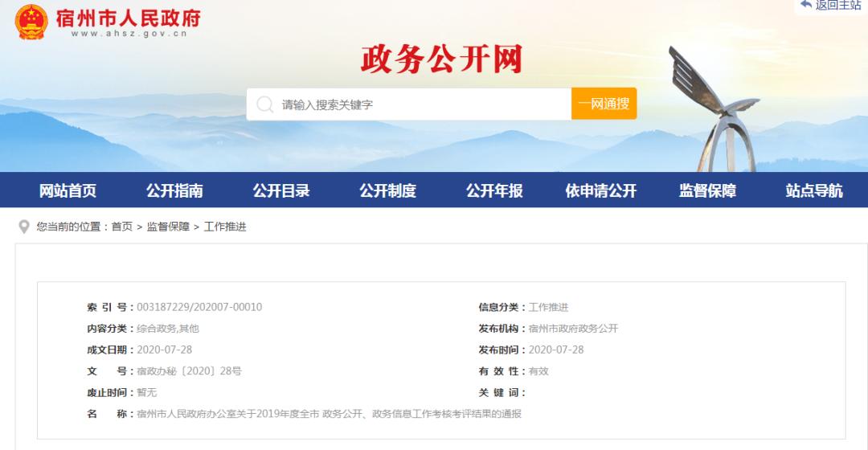Click the document number 宿政办秘〔2020〕28号
Viewport: 868px width, 450px height.
click(x=190, y=371)
